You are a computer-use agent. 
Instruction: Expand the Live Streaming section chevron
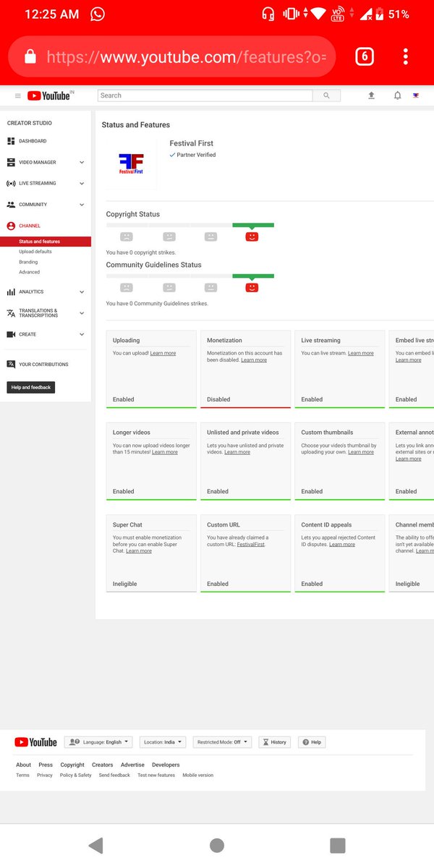[82, 183]
